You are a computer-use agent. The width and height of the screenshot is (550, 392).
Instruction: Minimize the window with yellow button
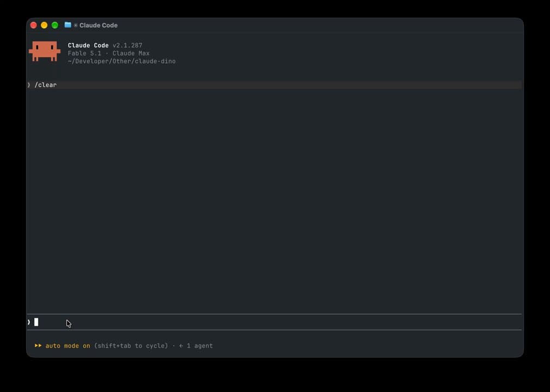tap(44, 25)
